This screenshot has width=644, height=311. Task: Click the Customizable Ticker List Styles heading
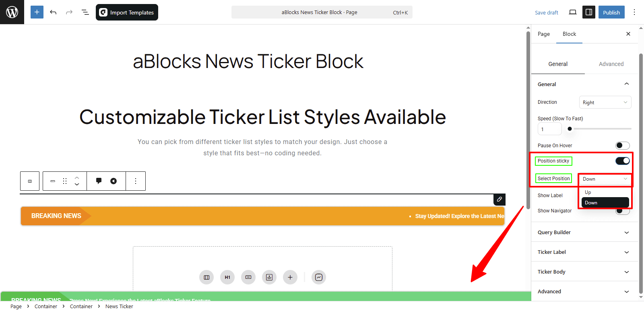[x=262, y=117]
